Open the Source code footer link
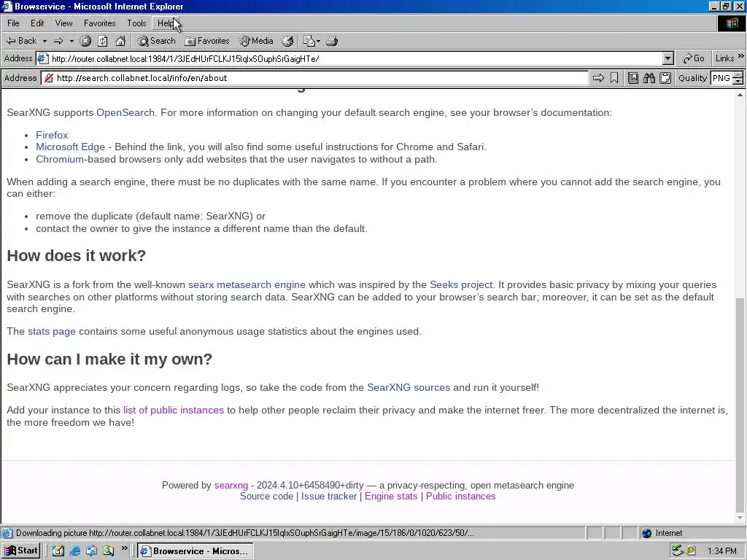Viewport: 747px width, 560px height. (x=266, y=496)
